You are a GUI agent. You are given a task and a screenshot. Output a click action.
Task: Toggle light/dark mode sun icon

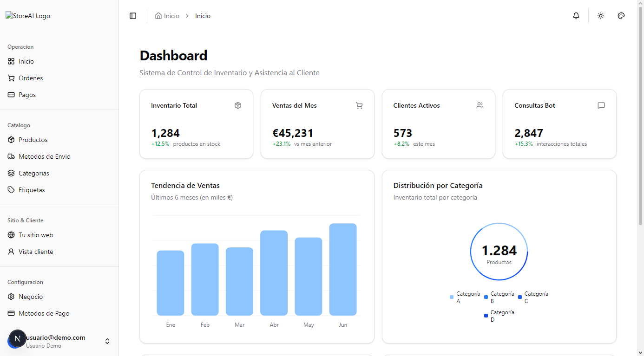point(601,16)
